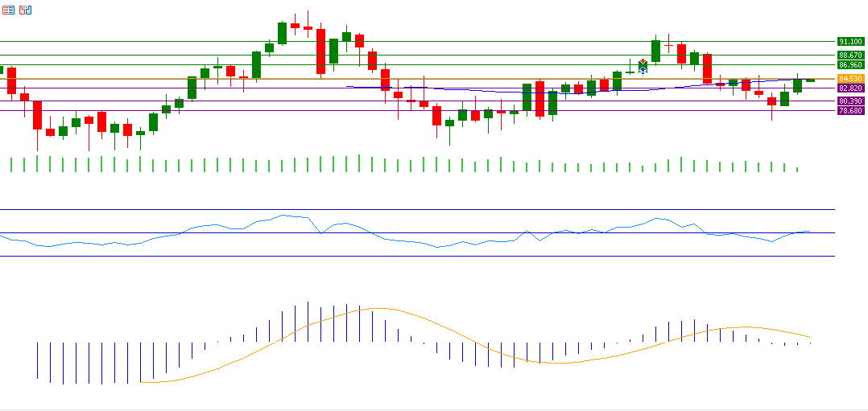Click the one-click trading panel icon

(x=26, y=10)
